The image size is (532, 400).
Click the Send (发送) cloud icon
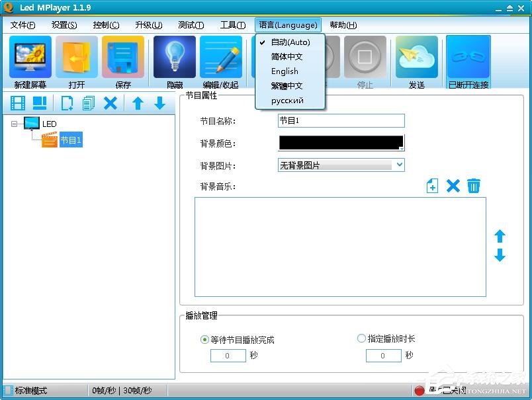417,57
